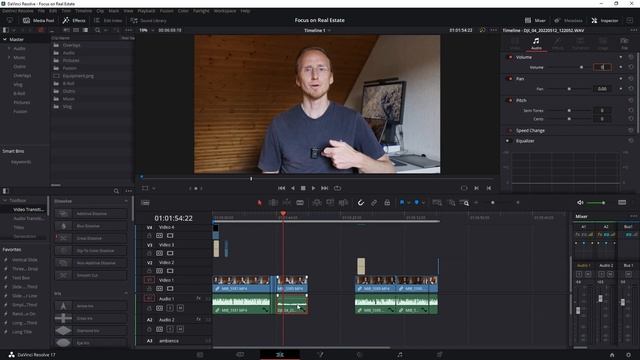
Task: Go to first frame in viewer
Action: tap(282, 188)
